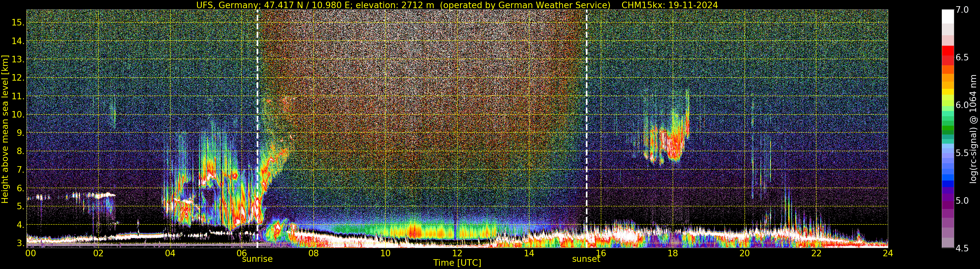
Task: Click the height axis tick '4.'
Action: 20,225
